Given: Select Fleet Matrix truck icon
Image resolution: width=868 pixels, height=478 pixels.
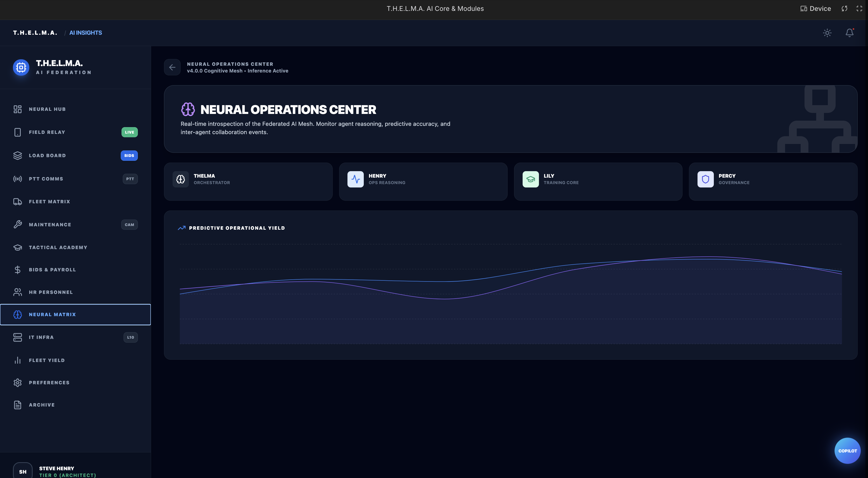Looking at the screenshot, I should pyautogui.click(x=18, y=201).
